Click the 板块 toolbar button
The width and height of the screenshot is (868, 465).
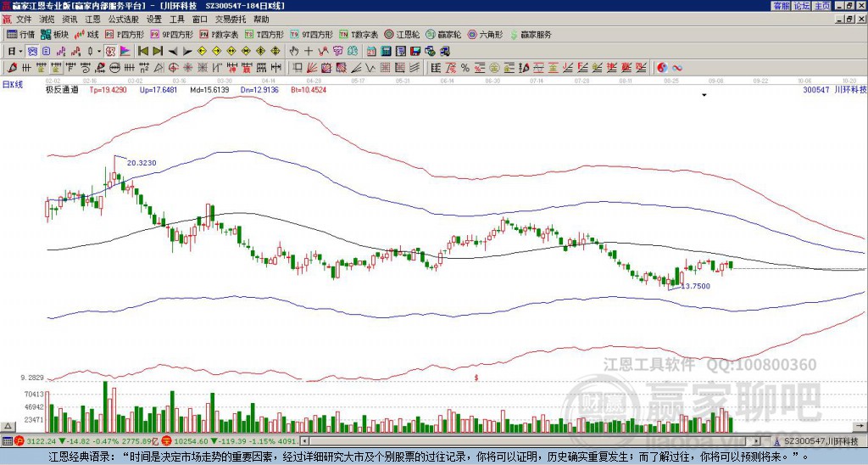click(54, 34)
